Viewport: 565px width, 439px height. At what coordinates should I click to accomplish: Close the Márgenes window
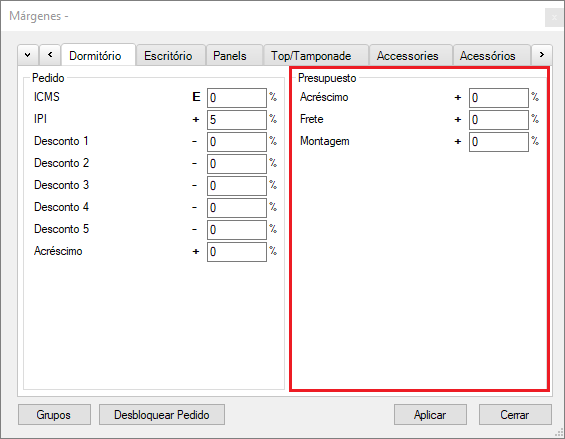tap(554, 17)
